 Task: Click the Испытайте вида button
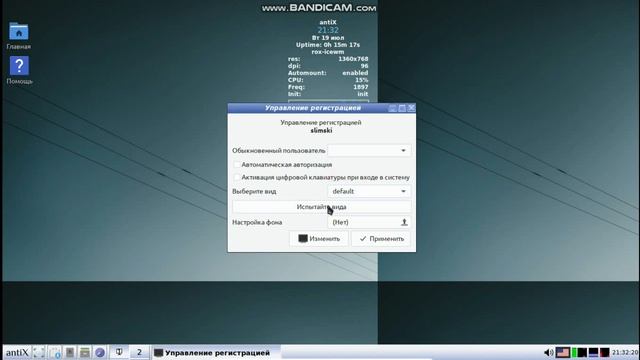pyautogui.click(x=322, y=207)
